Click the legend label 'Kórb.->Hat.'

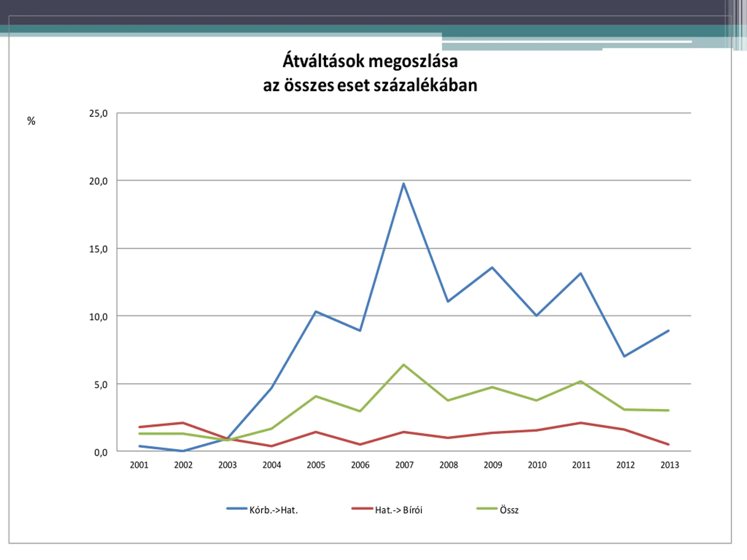273,510
